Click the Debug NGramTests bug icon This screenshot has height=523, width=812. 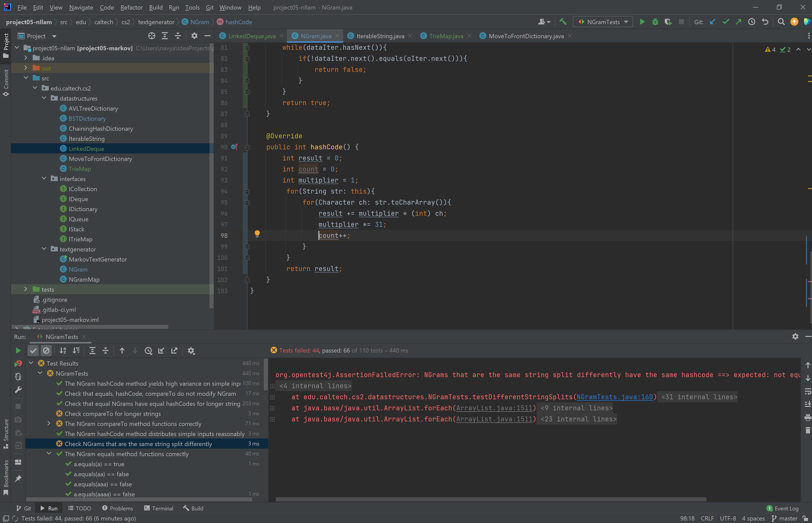coord(655,22)
